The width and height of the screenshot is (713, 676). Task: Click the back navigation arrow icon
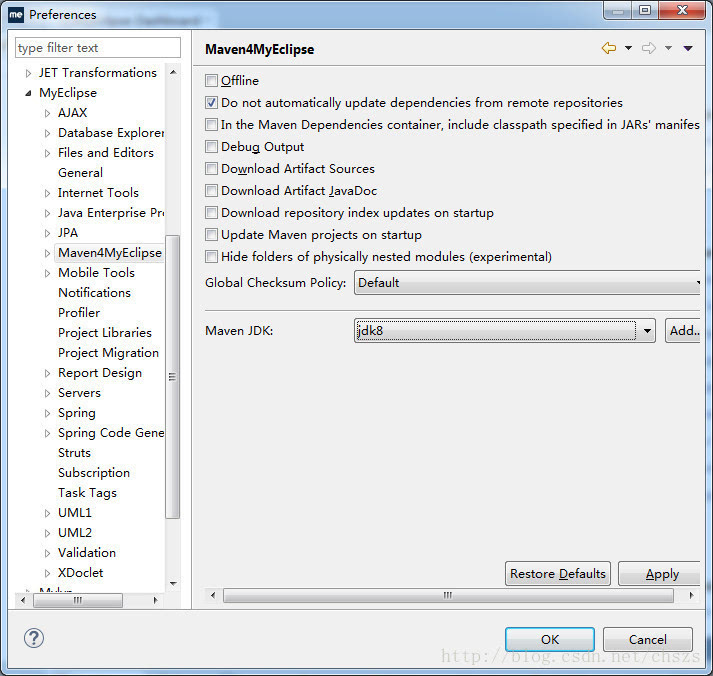[x=608, y=48]
